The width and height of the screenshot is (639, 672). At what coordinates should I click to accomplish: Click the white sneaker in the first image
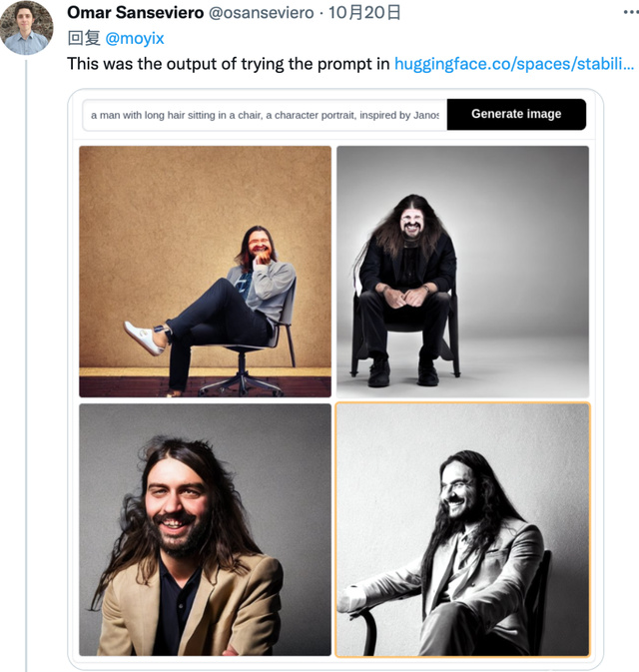[145, 337]
